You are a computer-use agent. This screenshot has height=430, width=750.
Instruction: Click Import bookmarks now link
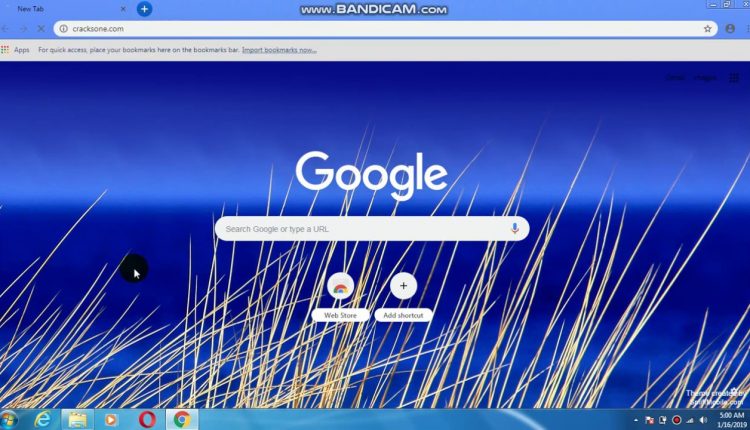tap(279, 50)
